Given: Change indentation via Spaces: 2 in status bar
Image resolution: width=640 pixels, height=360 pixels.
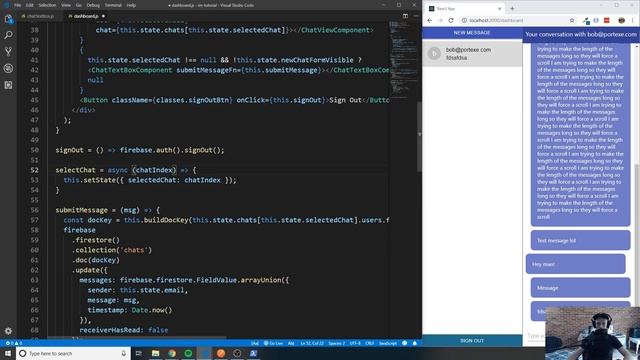Looking at the screenshot, I should (336, 343).
